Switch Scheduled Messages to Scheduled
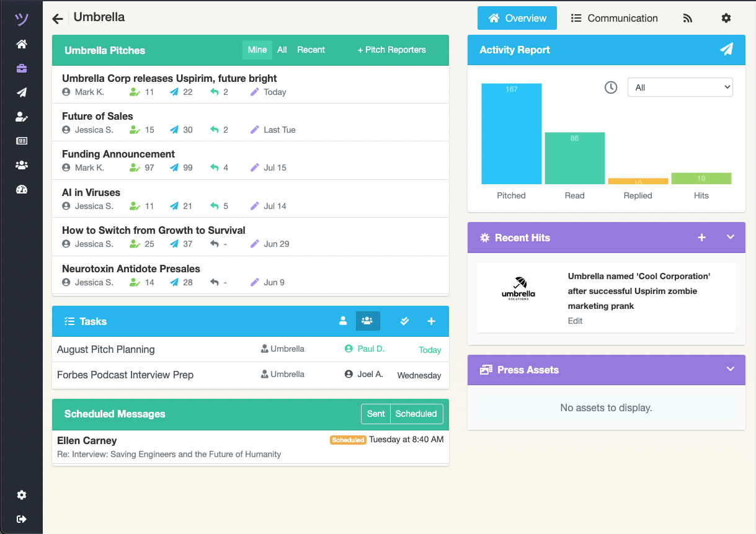The height and width of the screenshot is (534, 756). click(x=416, y=414)
